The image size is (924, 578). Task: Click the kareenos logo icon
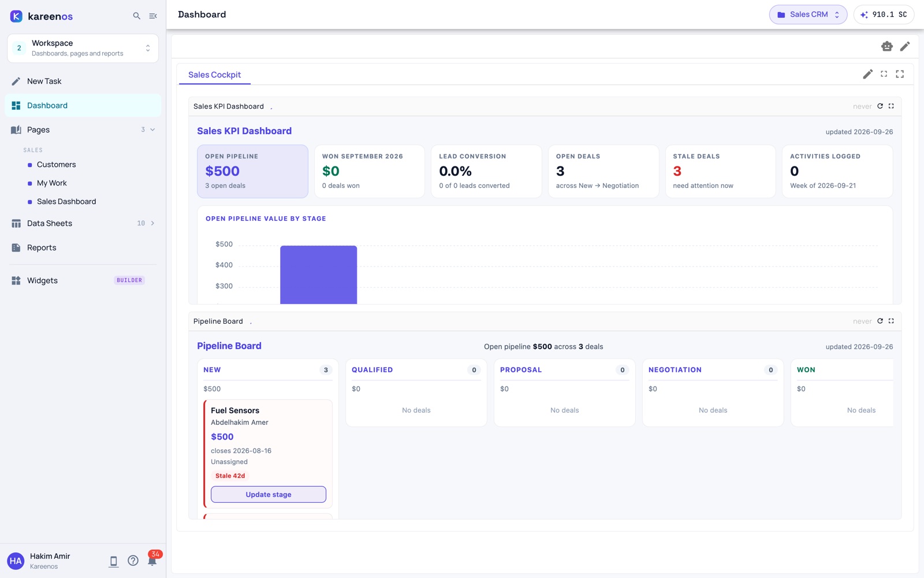click(16, 16)
